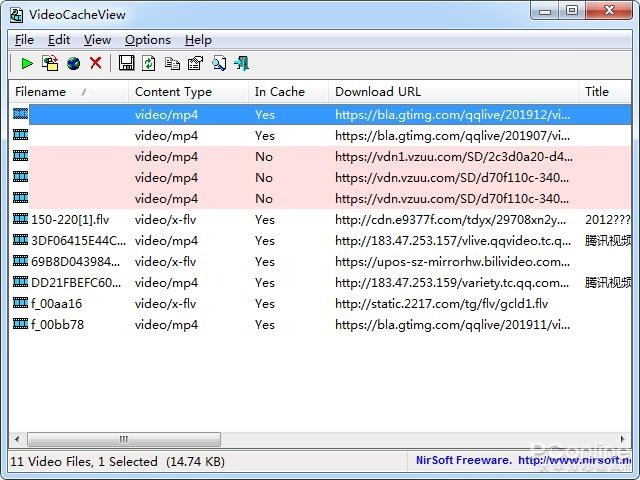
Task: Open the Options menu
Action: click(x=147, y=40)
